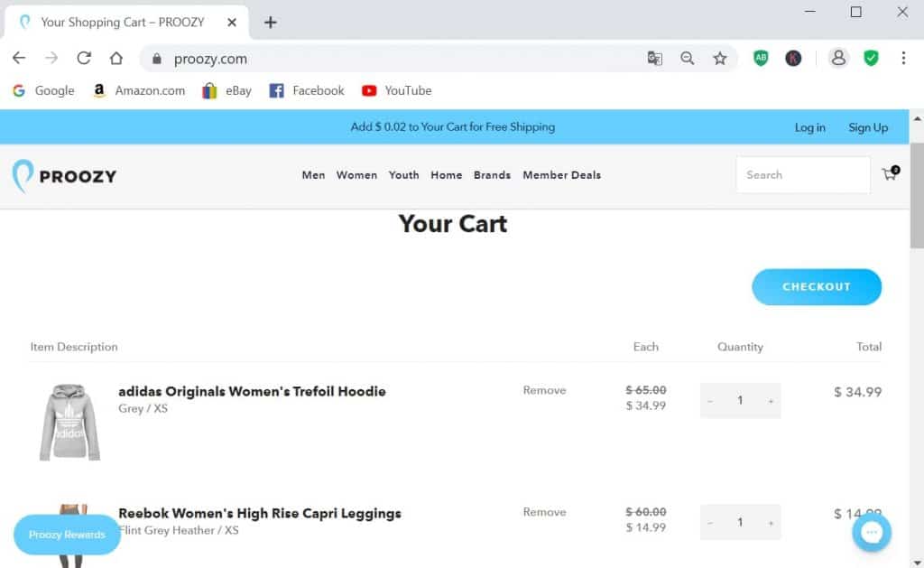924x568 pixels.
Task: Increase quantity of the Reebok leggings
Action: [771, 523]
